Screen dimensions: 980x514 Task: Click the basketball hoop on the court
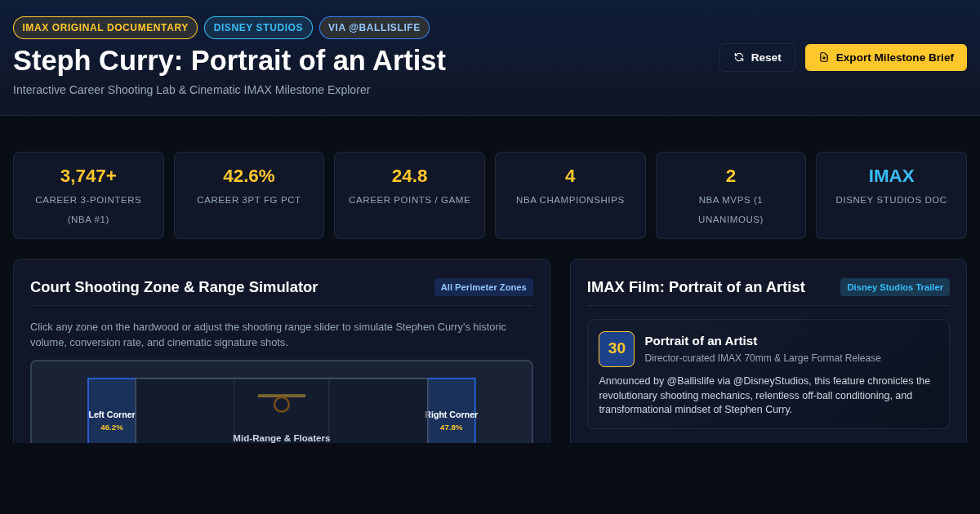pos(282,404)
